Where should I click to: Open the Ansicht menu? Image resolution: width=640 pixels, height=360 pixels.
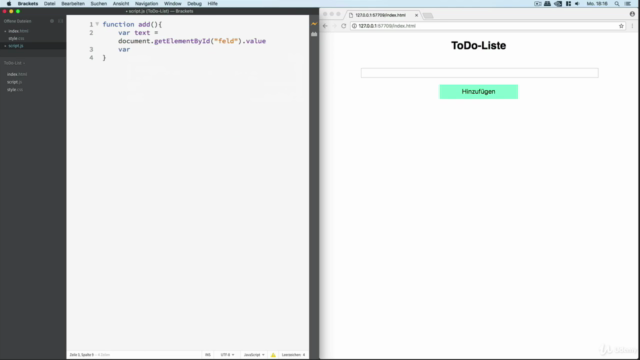[x=121, y=4]
